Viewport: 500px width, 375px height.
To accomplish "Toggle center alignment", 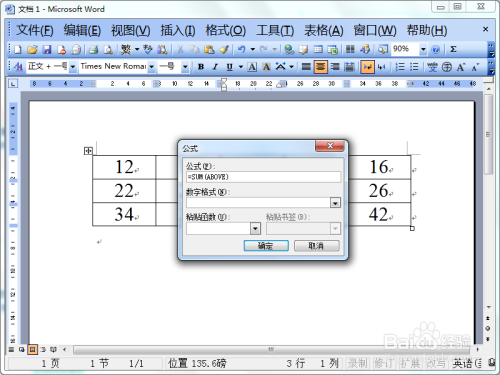I will pyautogui.click(x=320, y=67).
